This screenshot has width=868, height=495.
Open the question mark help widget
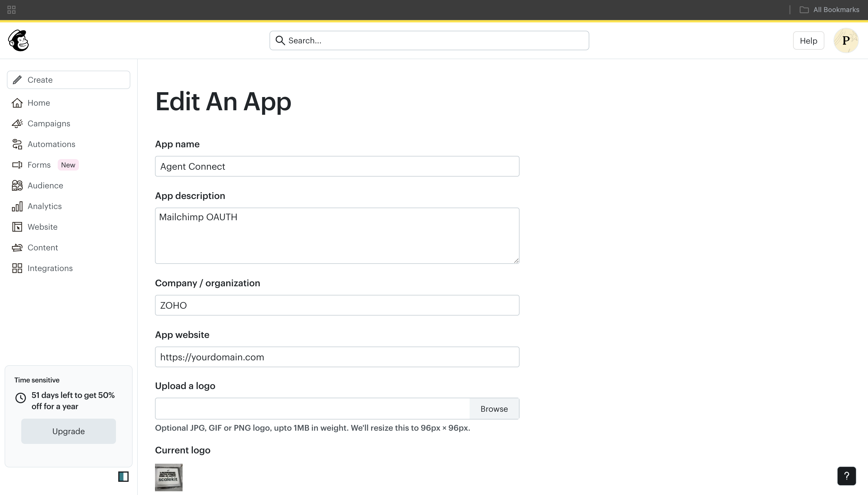[x=846, y=476]
